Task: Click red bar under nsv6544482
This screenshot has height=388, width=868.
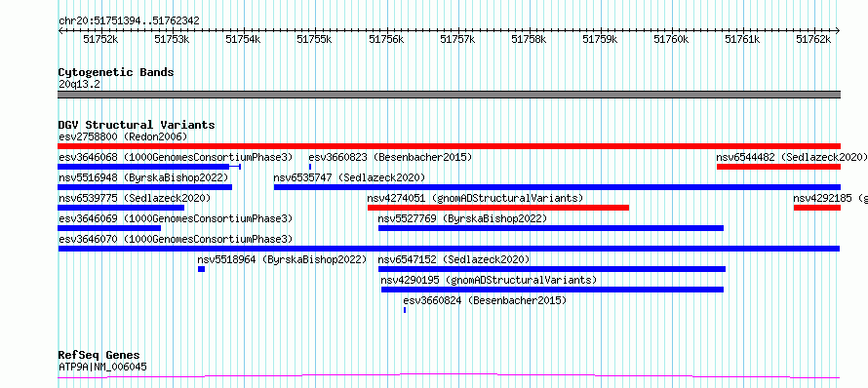Action: coord(779,166)
